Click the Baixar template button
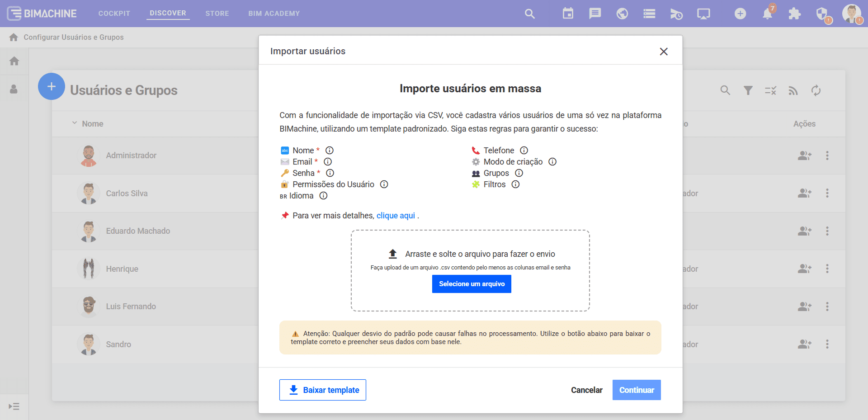 tap(323, 390)
